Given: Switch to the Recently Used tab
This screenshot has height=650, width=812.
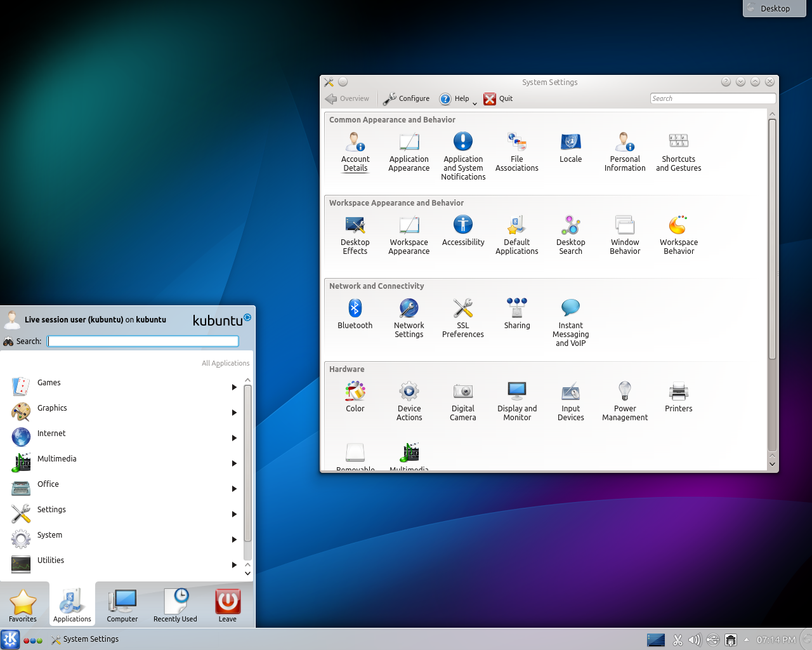Looking at the screenshot, I should tap(175, 605).
